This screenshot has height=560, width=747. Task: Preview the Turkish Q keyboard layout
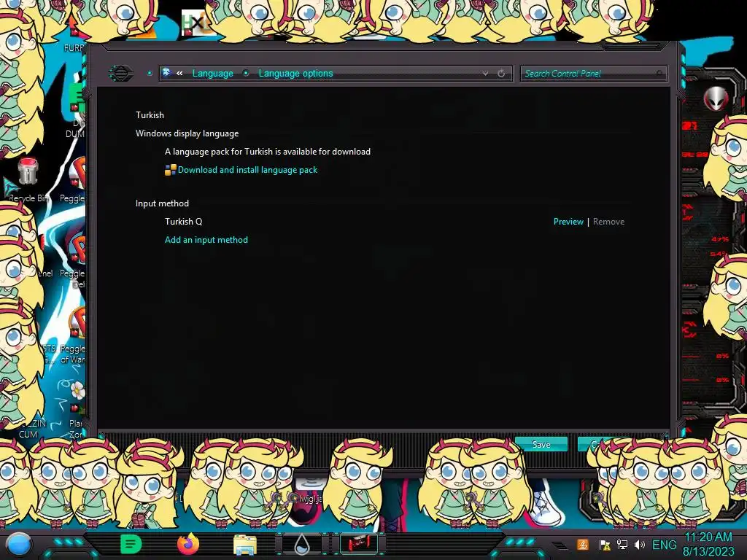click(568, 222)
